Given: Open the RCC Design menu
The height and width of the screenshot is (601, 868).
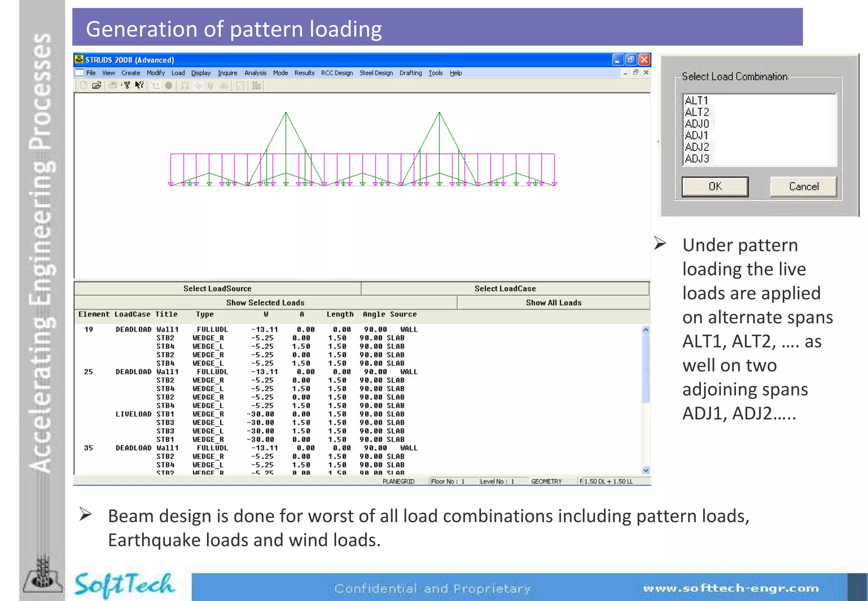Looking at the screenshot, I should click(337, 73).
